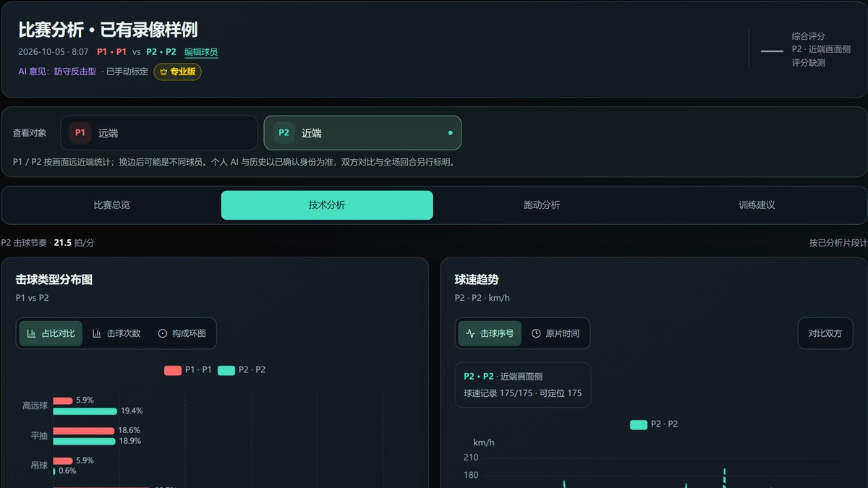
Task: Click the date 2026-10-05 · 8:07
Action: (54, 52)
